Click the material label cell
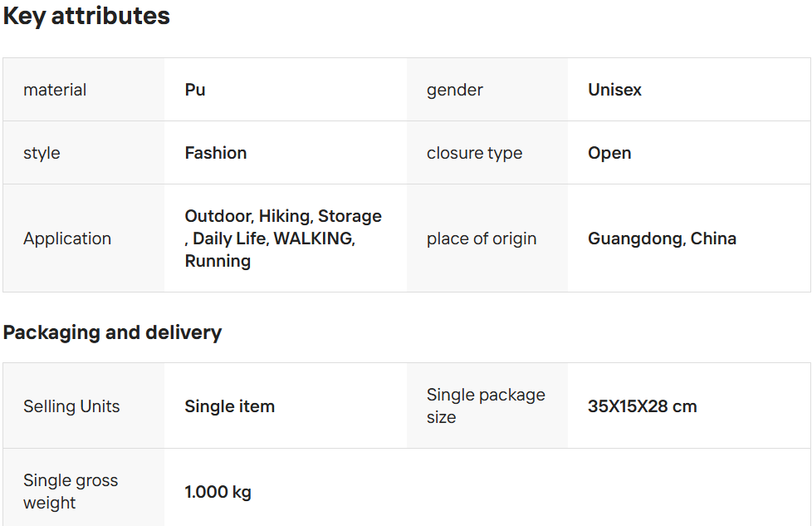 (55, 90)
